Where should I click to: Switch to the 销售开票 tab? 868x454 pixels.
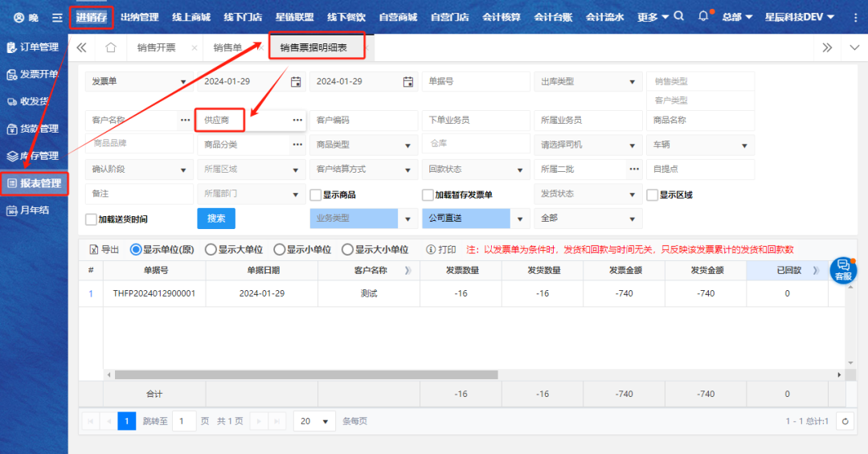pyautogui.click(x=156, y=47)
